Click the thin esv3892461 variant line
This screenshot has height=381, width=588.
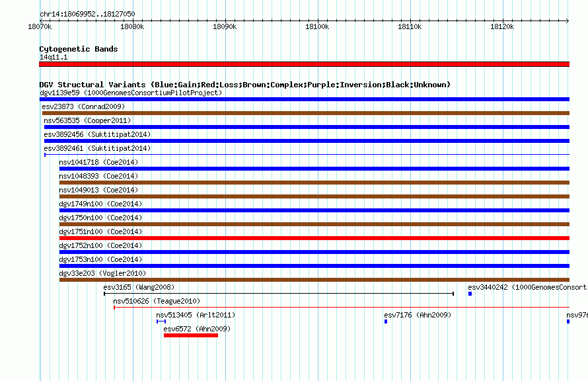307,155
